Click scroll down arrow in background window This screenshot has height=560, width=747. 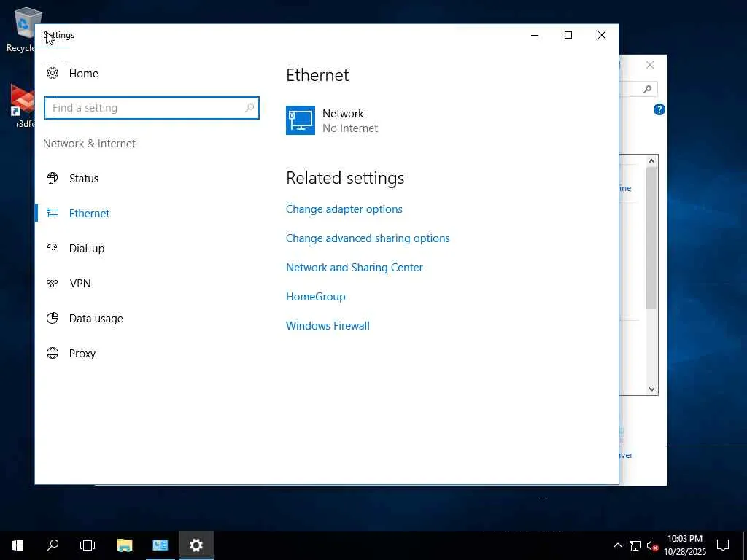(x=651, y=389)
